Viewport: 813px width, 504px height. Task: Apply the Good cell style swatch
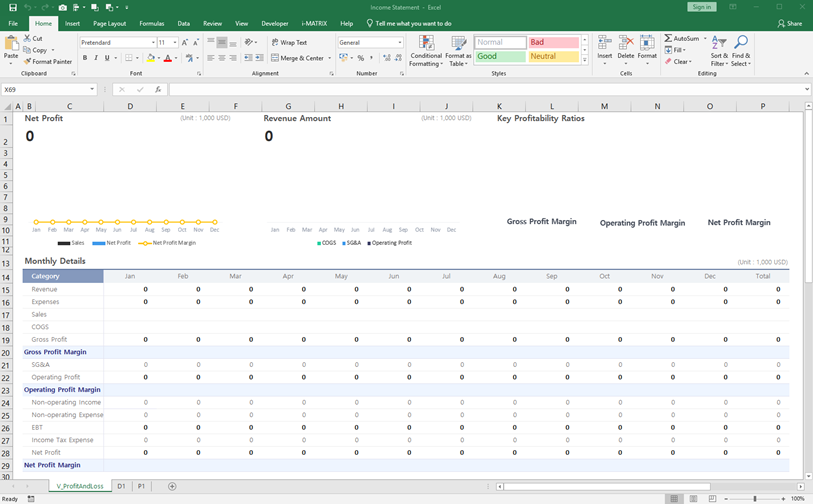click(x=500, y=57)
